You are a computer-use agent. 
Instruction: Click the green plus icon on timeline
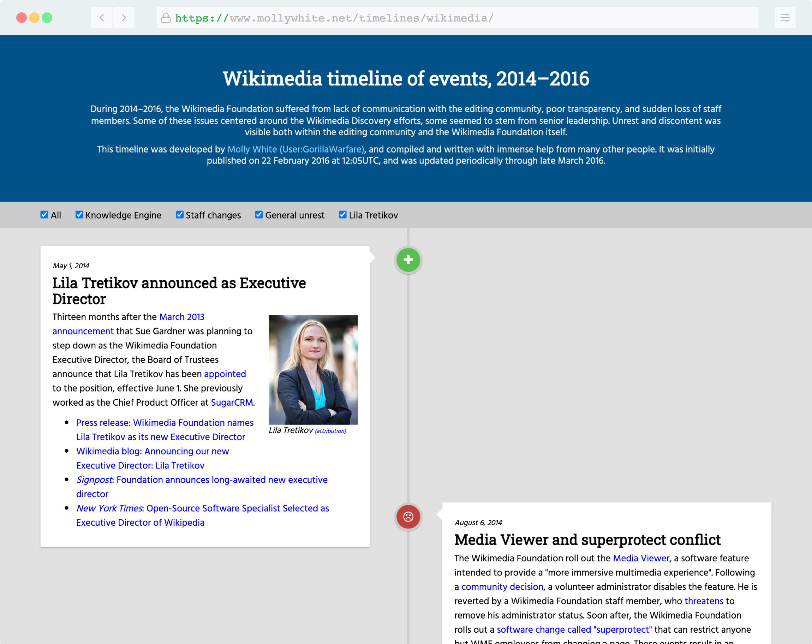(x=408, y=260)
